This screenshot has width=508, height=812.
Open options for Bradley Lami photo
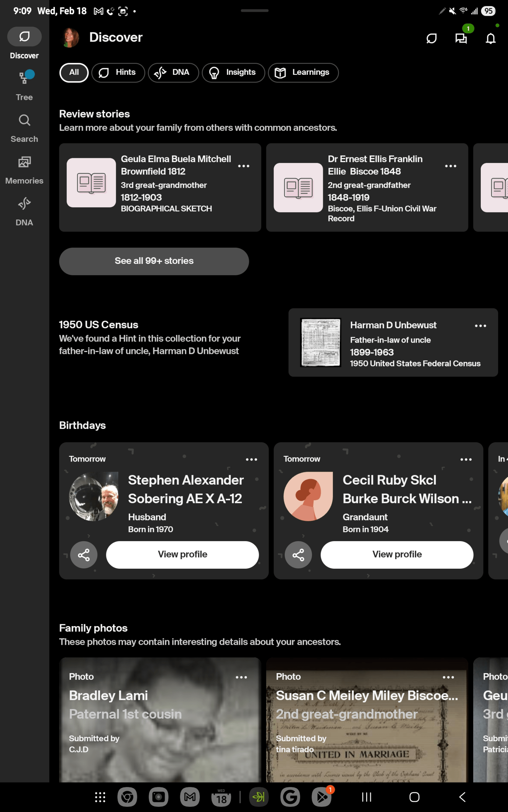(x=241, y=677)
